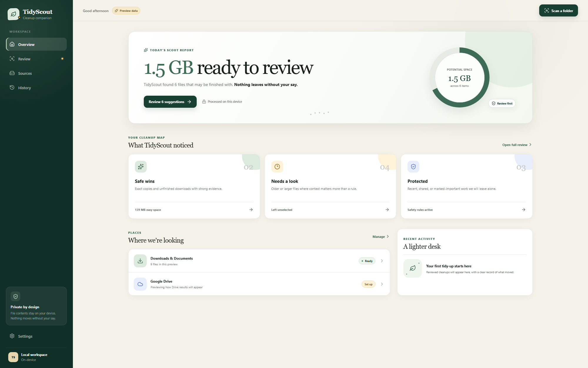This screenshot has height=368, width=588.
Task: Open the Needs a look card title
Action: click(285, 181)
